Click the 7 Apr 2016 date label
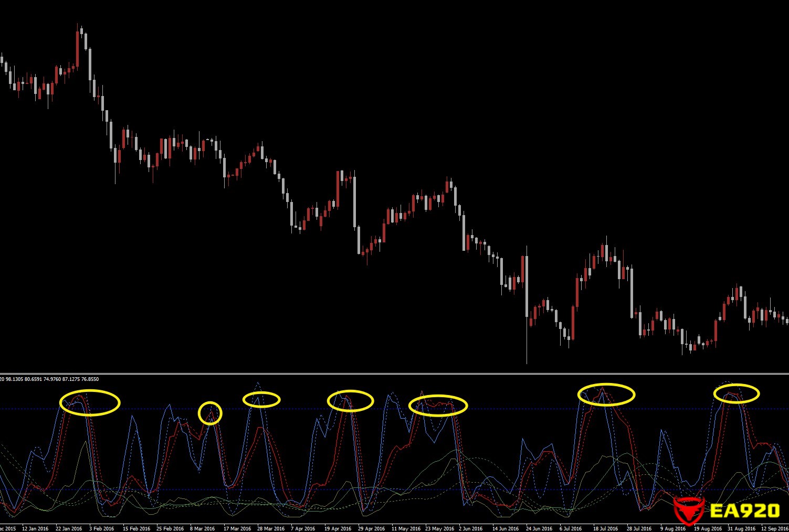789x532 pixels. click(303, 528)
